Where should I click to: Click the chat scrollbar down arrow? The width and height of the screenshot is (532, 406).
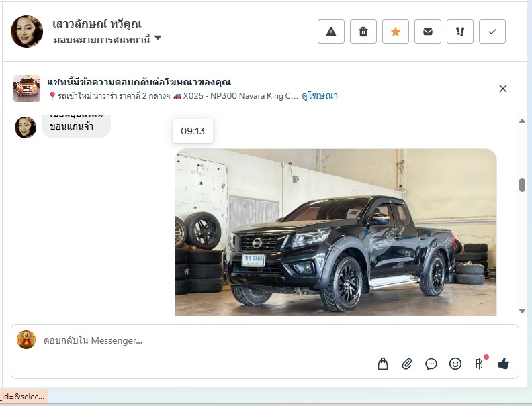coord(522,311)
